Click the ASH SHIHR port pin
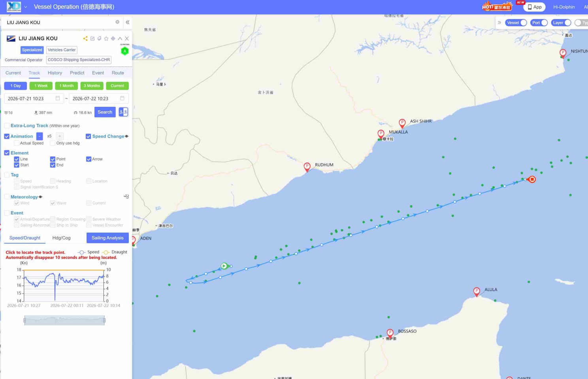 [x=402, y=123]
